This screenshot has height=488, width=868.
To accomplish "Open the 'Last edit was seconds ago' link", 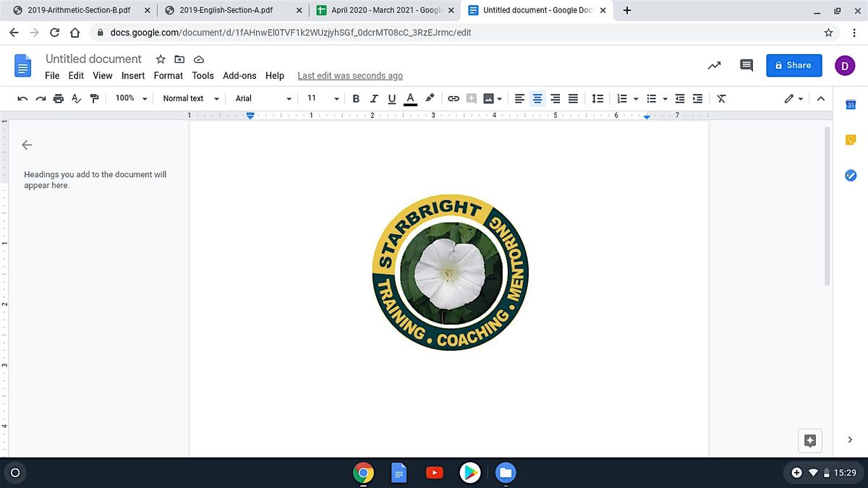I will [x=350, y=76].
